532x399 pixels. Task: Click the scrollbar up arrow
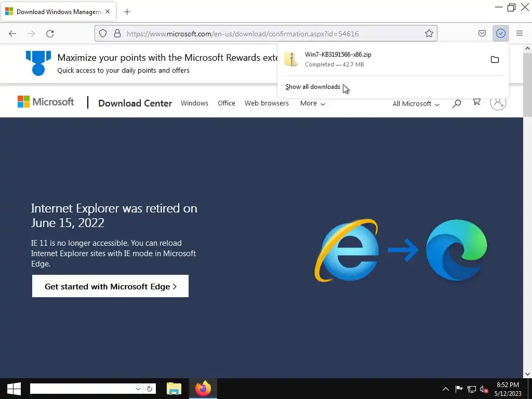click(527, 48)
